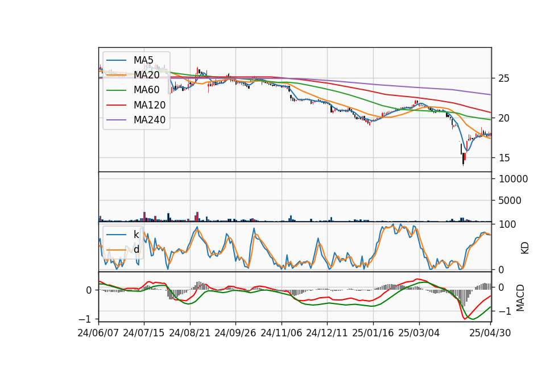The image size is (546, 392).
Task: Click the lowest candlestick near price 15
Action: 464,159
